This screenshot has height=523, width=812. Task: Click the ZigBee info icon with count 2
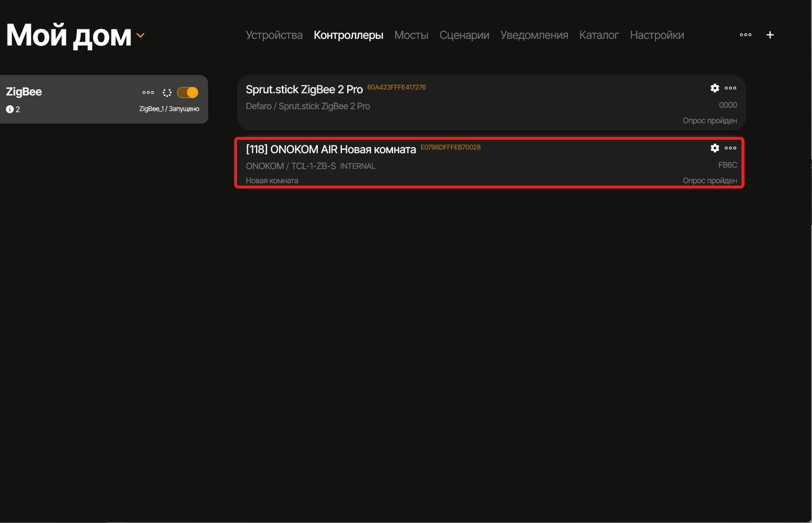[x=10, y=109]
